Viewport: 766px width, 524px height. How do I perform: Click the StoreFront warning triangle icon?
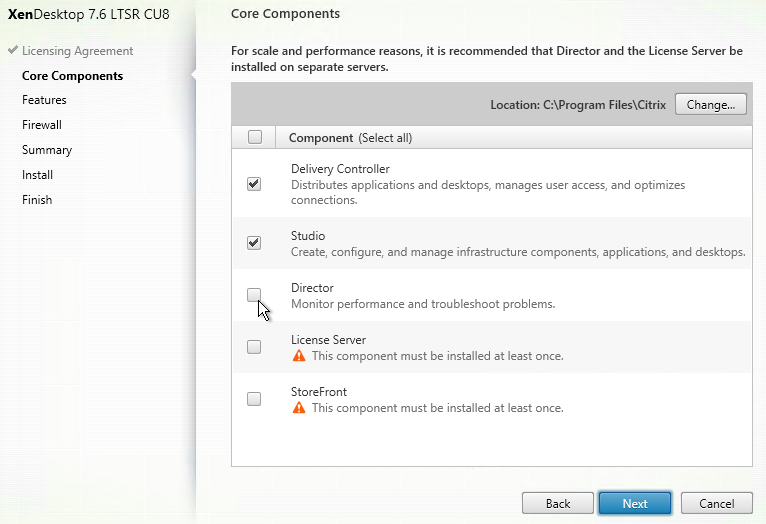tap(298, 408)
